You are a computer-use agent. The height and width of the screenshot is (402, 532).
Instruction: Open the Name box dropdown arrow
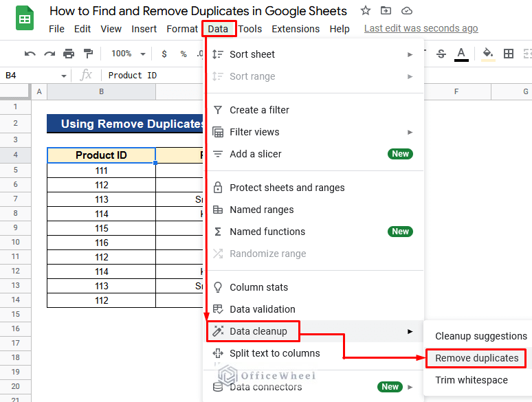[64, 76]
